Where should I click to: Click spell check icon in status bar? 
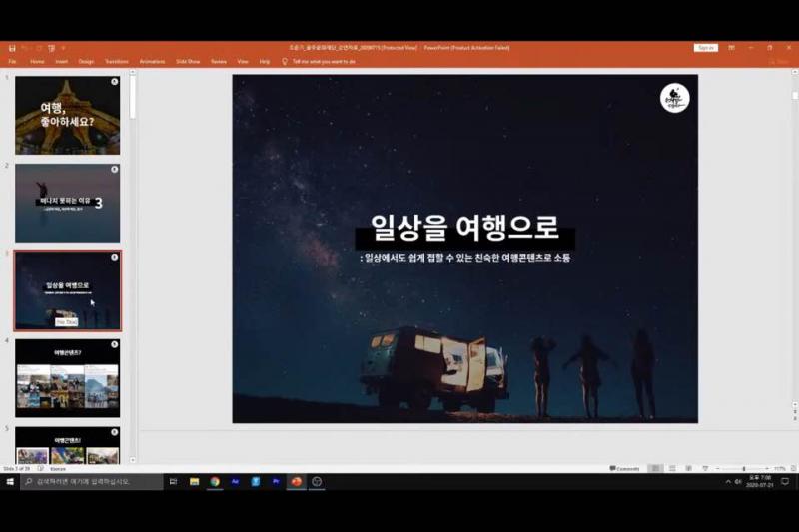pos(40,468)
